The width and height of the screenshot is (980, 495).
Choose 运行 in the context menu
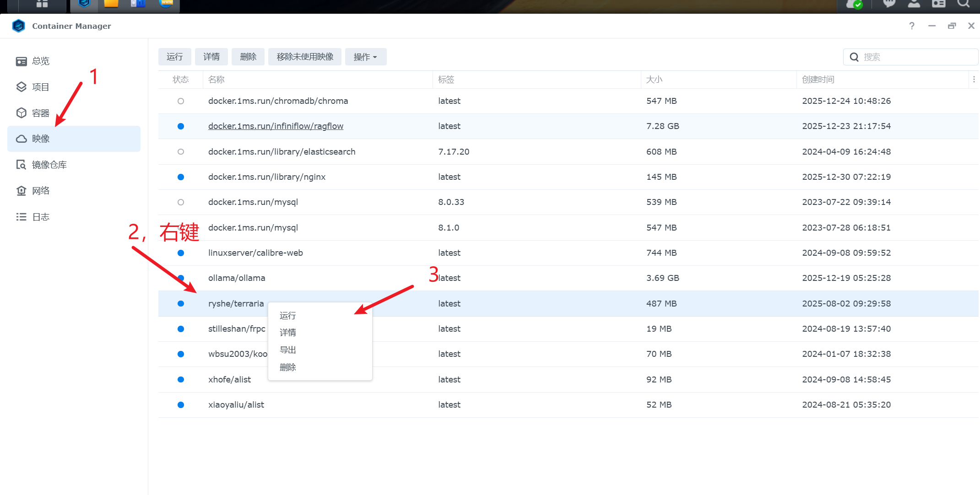coord(288,316)
